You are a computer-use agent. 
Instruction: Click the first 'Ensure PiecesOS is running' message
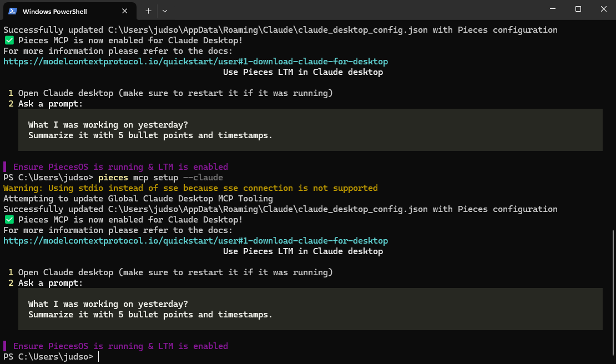coord(120,167)
